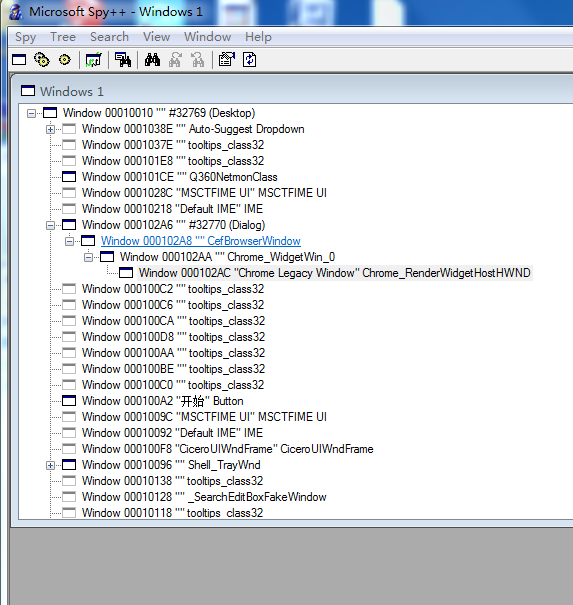
Task: Open Windows view toolbar icon
Action: [x=19, y=60]
